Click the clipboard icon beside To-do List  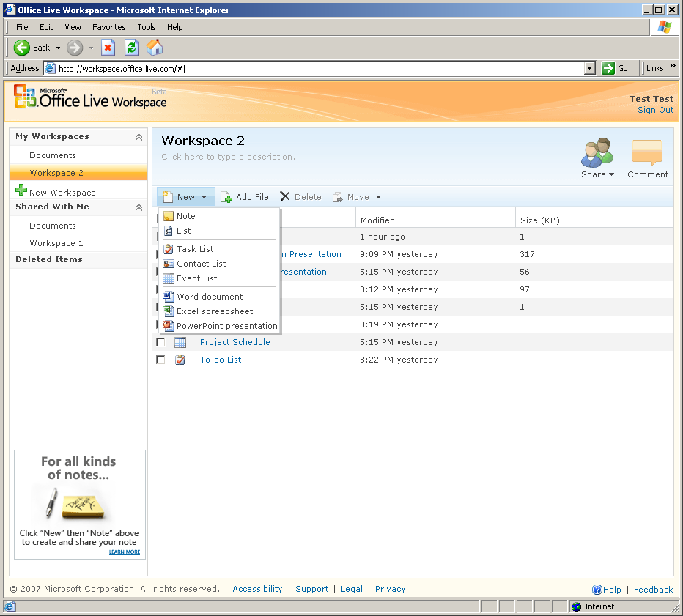tap(180, 360)
